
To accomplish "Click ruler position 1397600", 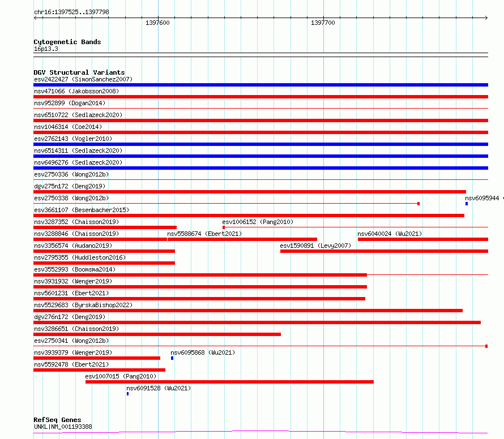I will pos(157,23).
